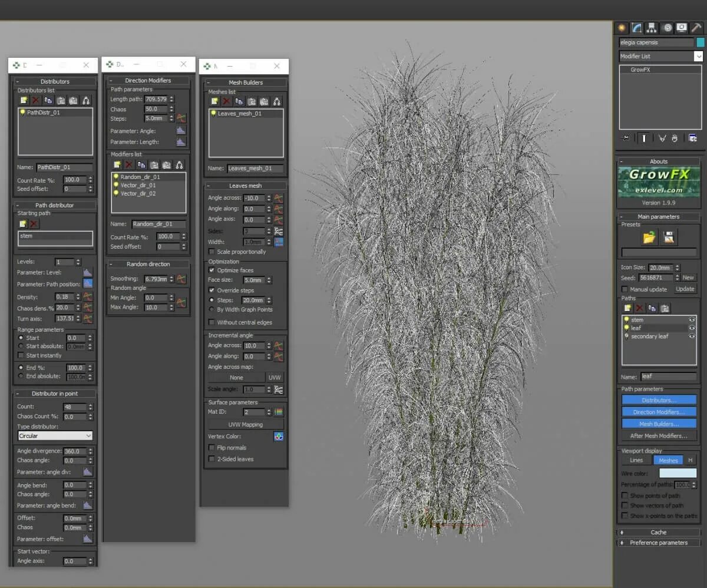Open Wire color swatch
The width and height of the screenshot is (707, 588).
[x=678, y=473]
